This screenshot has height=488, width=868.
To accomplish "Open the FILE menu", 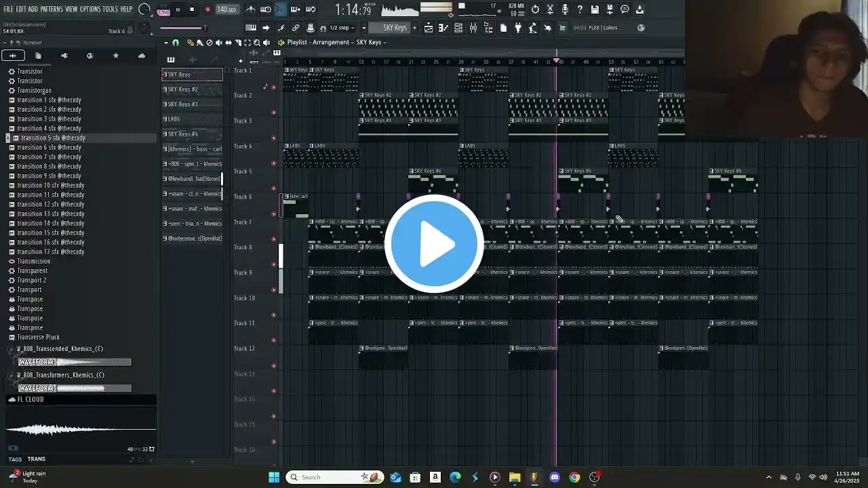I will pyautogui.click(x=8, y=9).
